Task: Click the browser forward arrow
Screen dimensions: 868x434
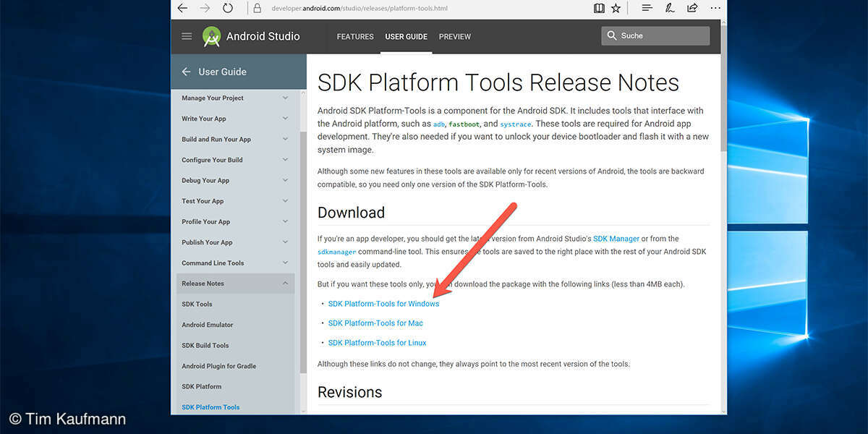Action: point(205,9)
